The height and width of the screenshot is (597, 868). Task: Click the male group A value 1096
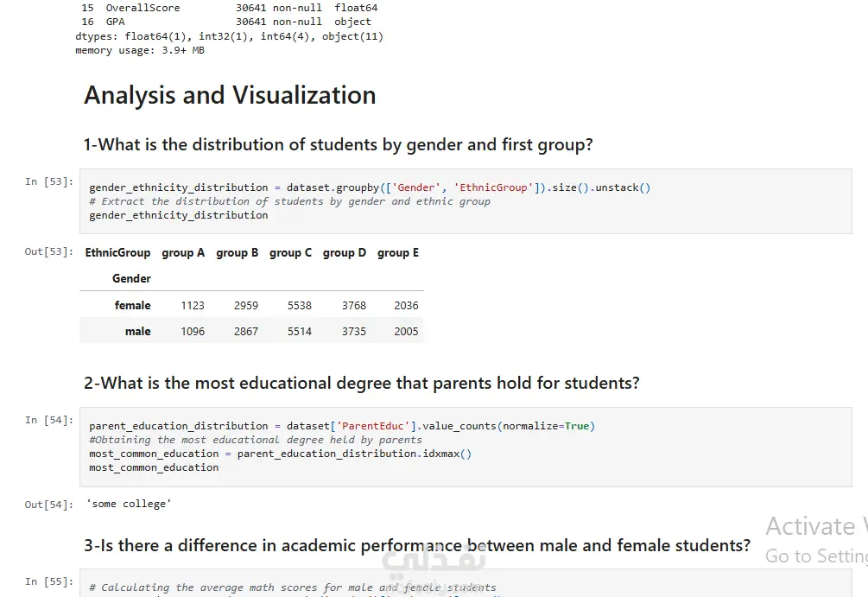(193, 332)
